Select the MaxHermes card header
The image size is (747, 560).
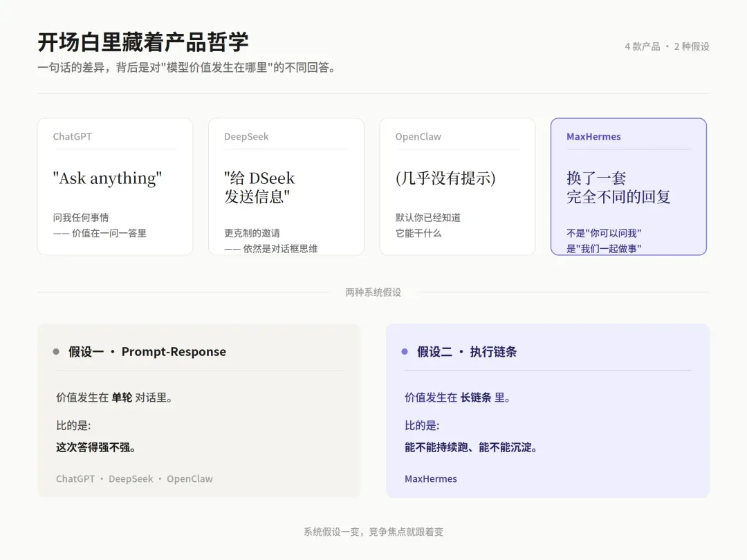tap(593, 137)
